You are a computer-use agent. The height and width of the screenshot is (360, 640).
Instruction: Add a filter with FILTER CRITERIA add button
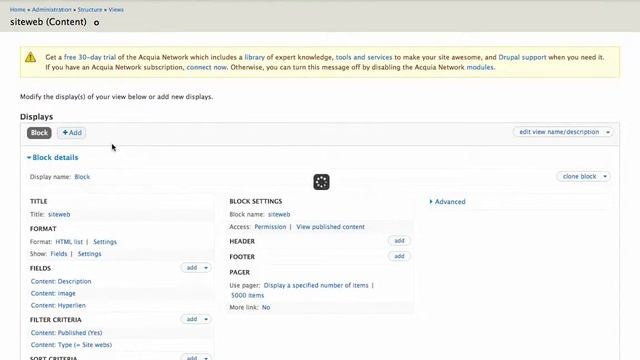[191, 319]
